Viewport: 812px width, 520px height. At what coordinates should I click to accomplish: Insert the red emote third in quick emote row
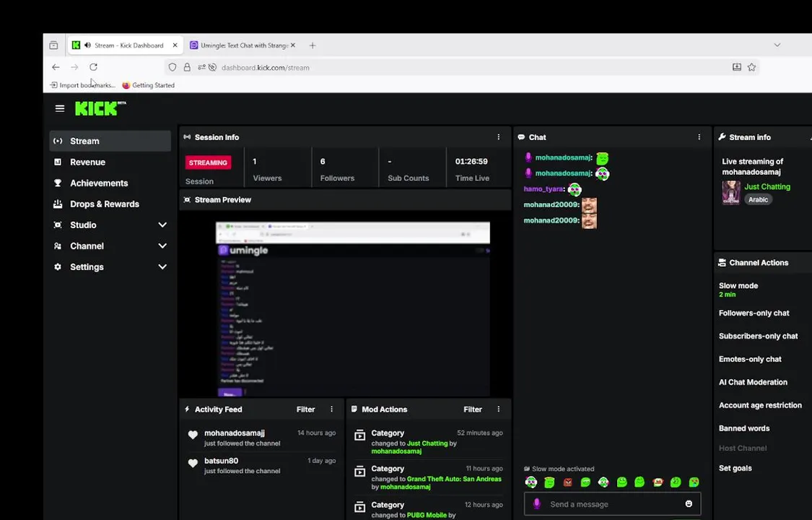coord(567,482)
